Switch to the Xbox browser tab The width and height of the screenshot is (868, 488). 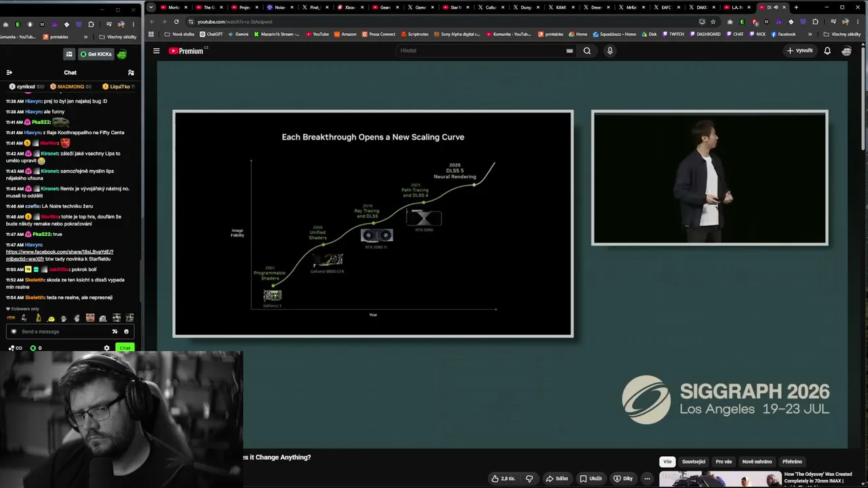click(349, 7)
